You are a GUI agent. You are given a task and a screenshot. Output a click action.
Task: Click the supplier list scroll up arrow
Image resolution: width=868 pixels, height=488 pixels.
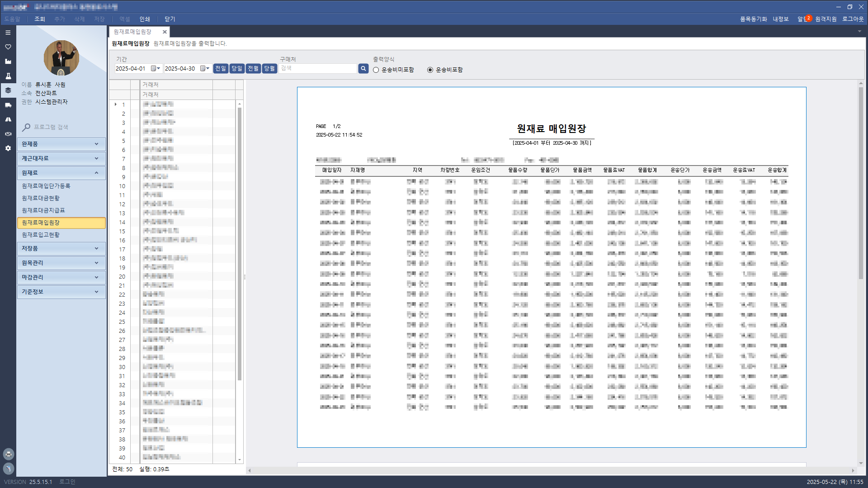coord(240,104)
